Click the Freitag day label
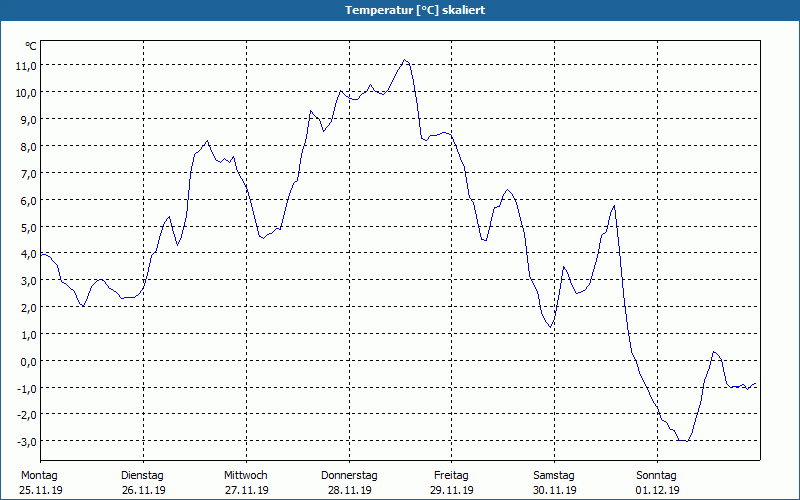 pos(451,476)
